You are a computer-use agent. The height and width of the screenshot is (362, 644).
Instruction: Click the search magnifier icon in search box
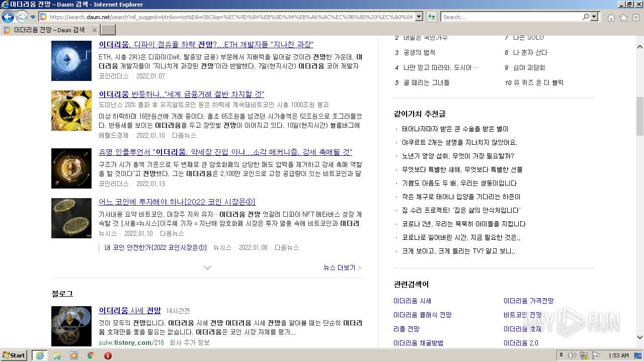coord(586,17)
